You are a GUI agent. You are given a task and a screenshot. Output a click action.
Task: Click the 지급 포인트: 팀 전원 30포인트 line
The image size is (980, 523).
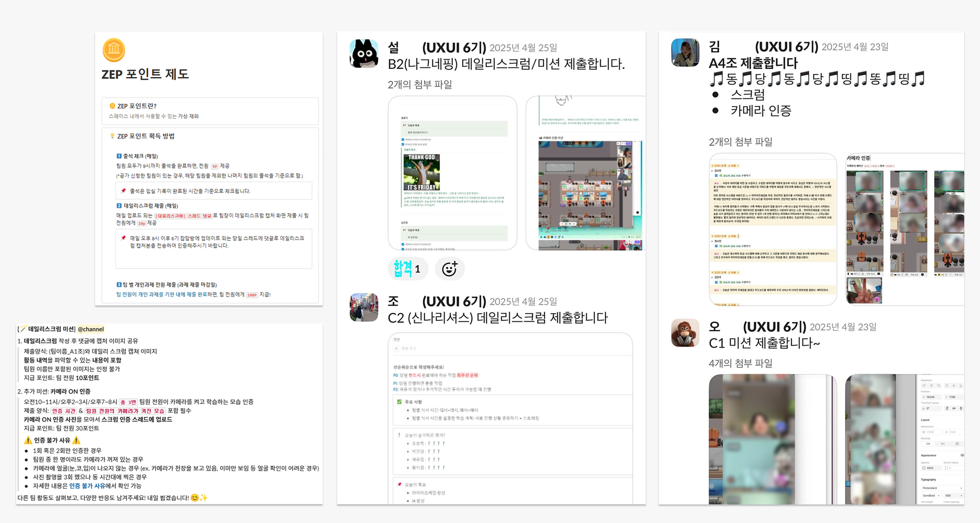point(62,428)
